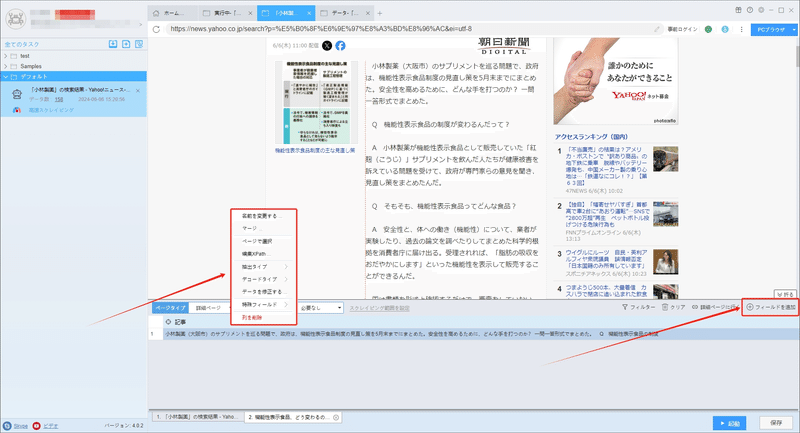The height and width of the screenshot is (433, 800).
Task: Close the bottom page tab 2 with X
Action: tap(336, 417)
